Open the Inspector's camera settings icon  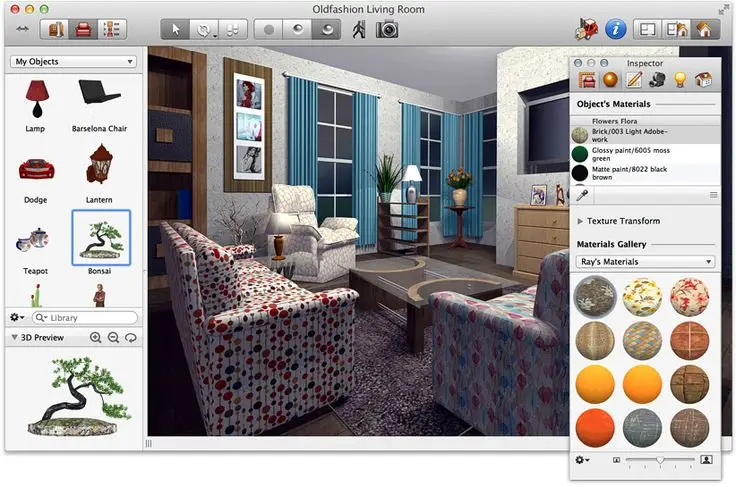pos(657,80)
